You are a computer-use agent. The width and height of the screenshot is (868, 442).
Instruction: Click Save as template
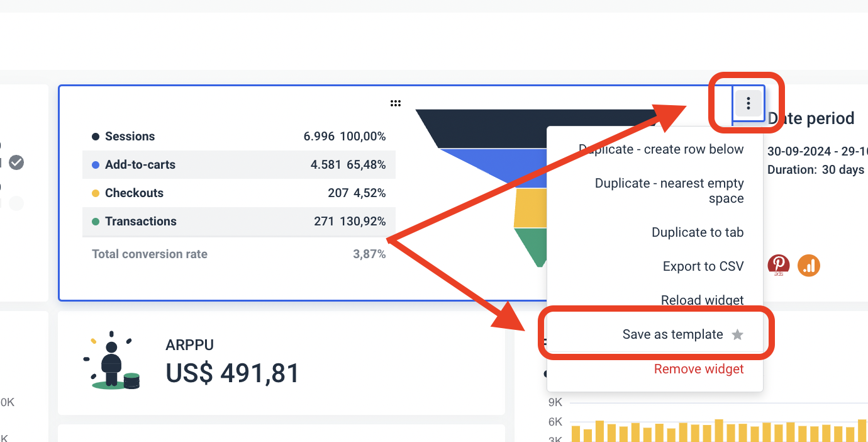tap(671, 334)
